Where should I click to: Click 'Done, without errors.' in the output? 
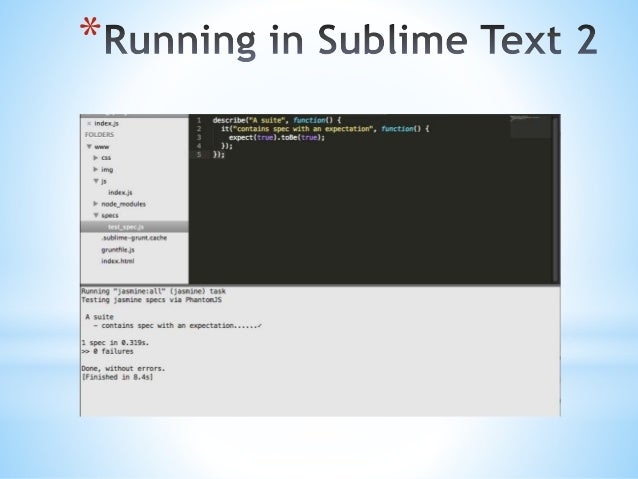123,368
